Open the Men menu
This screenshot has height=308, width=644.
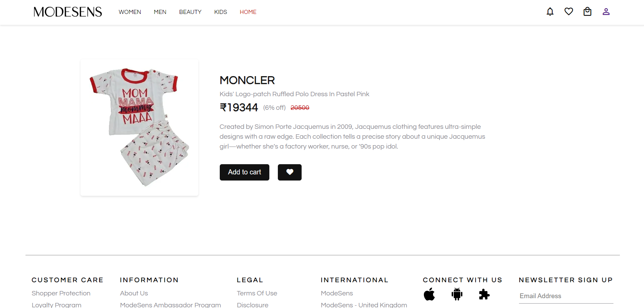point(160,12)
